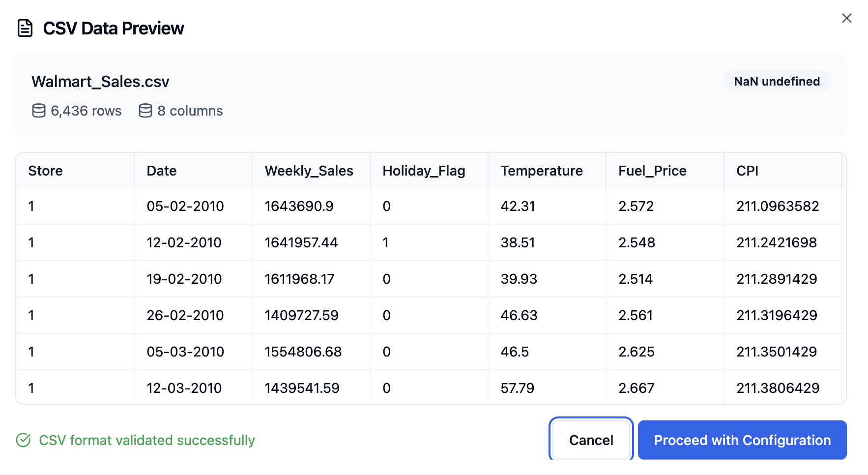Screen dimensions: 868x475
Task: Click Proceed with Configuration button
Action: click(x=742, y=440)
